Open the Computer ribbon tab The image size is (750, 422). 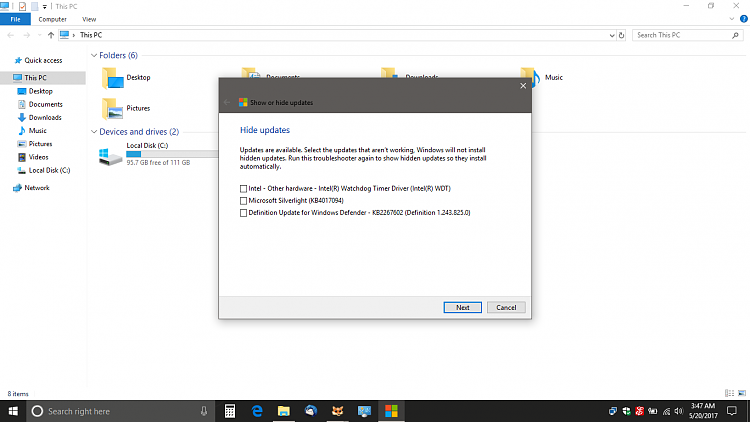tap(53, 19)
